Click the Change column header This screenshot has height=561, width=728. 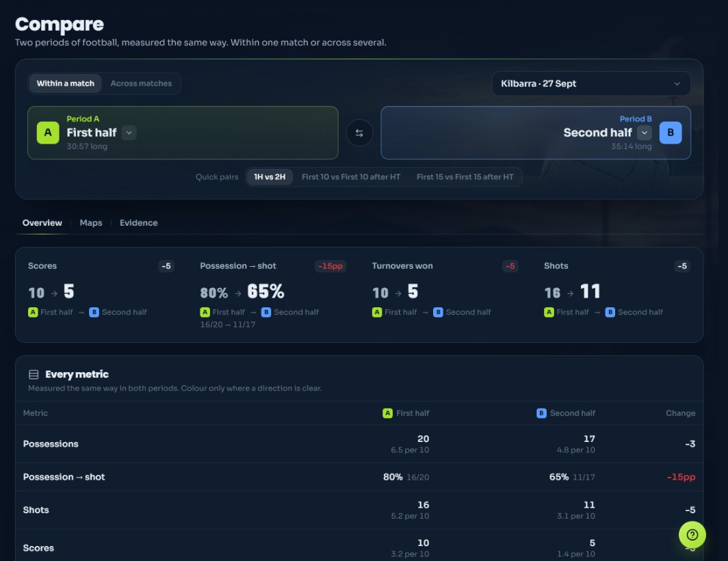click(680, 413)
